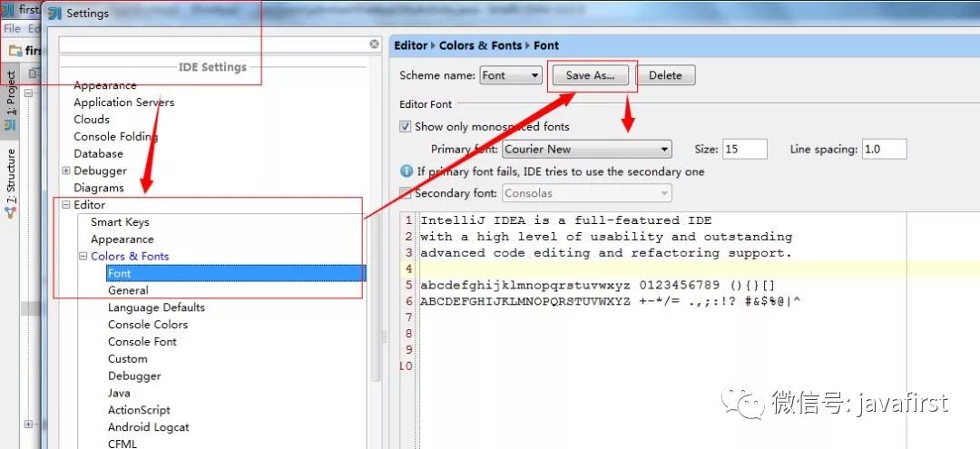Open the Secondary font Consolas dropdown
The image size is (980, 449).
coord(587,193)
